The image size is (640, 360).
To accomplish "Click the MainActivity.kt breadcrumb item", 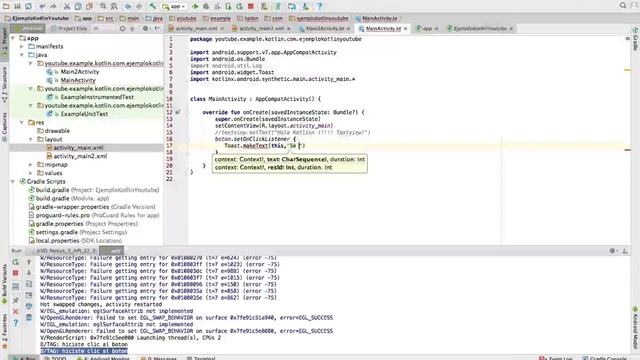I will pos(376,18).
